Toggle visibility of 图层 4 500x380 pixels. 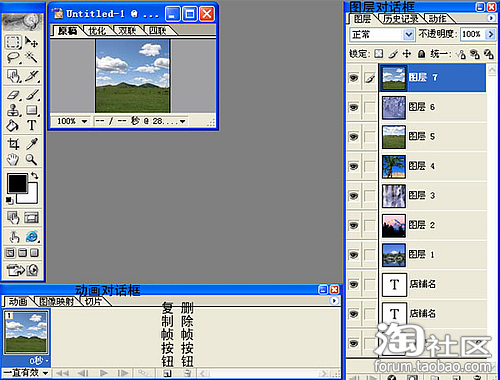(354, 166)
